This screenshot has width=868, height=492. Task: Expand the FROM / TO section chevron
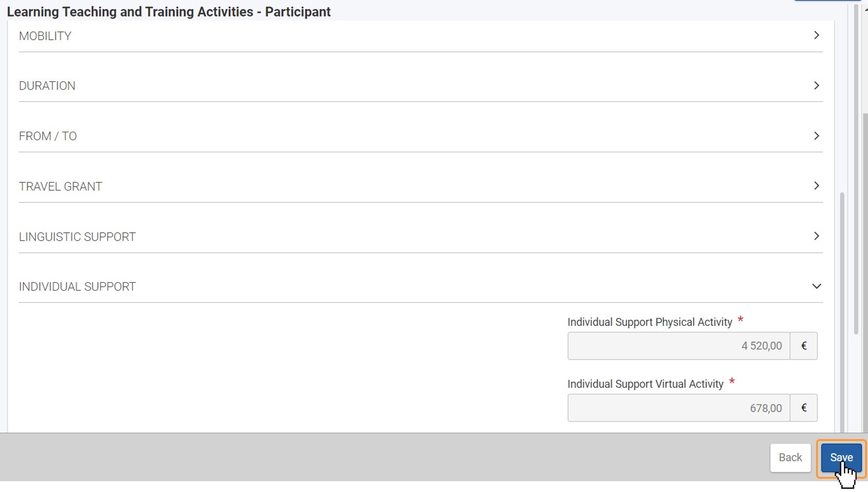[x=816, y=136]
